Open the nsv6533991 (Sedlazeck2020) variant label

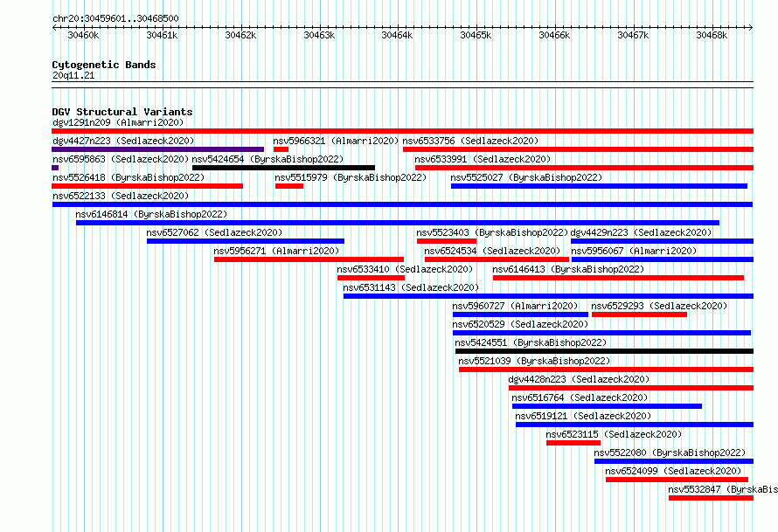click(x=483, y=159)
